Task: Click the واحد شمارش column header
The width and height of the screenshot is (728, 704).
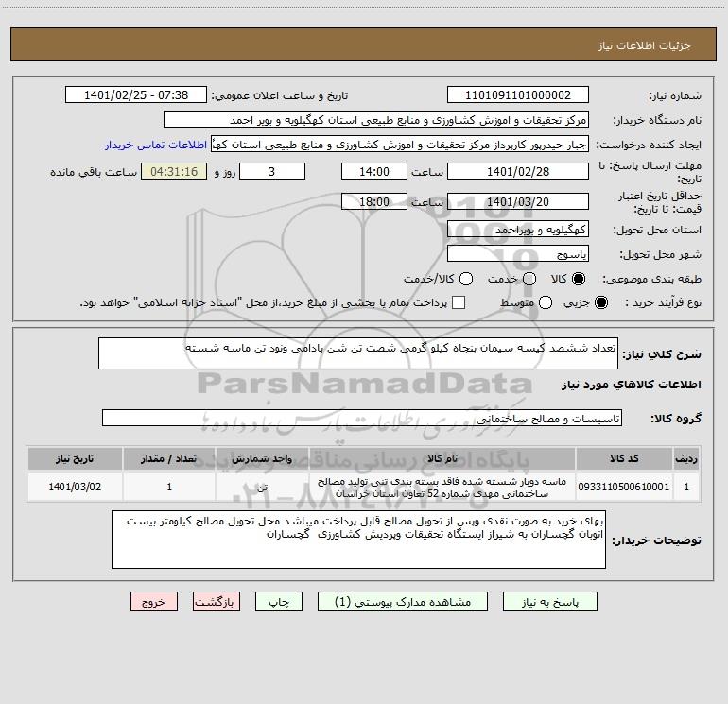Action: (262, 458)
